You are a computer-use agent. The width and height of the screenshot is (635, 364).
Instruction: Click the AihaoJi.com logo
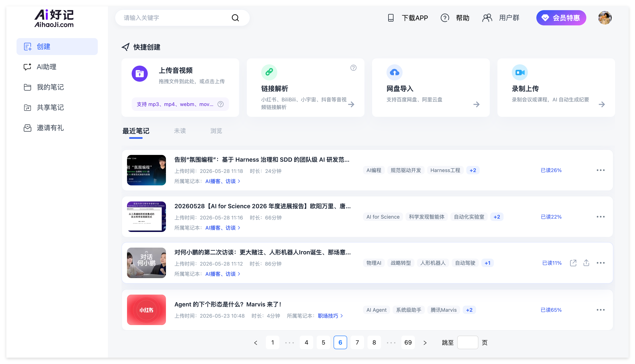[54, 18]
